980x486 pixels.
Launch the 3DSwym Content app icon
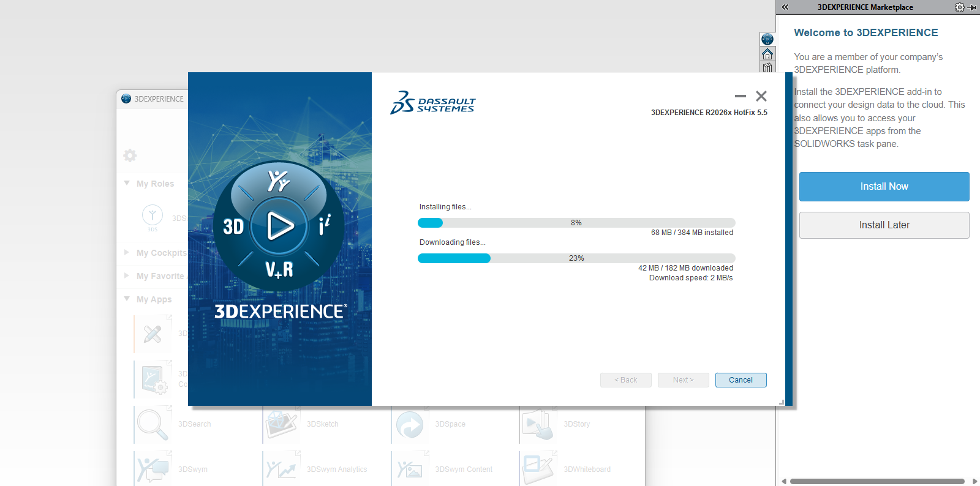[410, 469]
